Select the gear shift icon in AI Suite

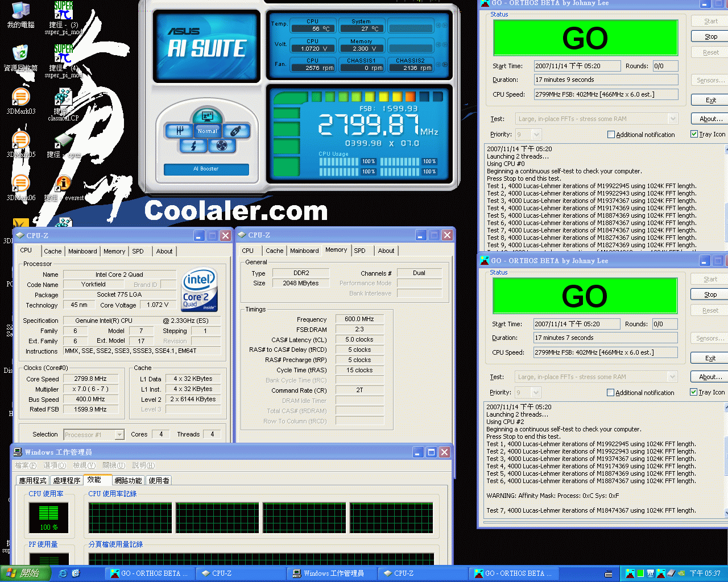tap(179, 131)
